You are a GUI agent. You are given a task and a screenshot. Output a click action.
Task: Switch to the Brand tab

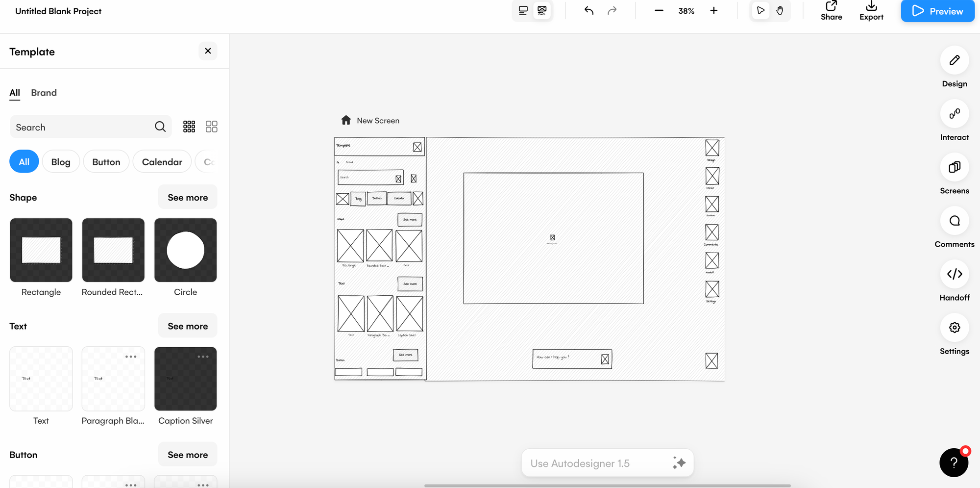coord(44,93)
